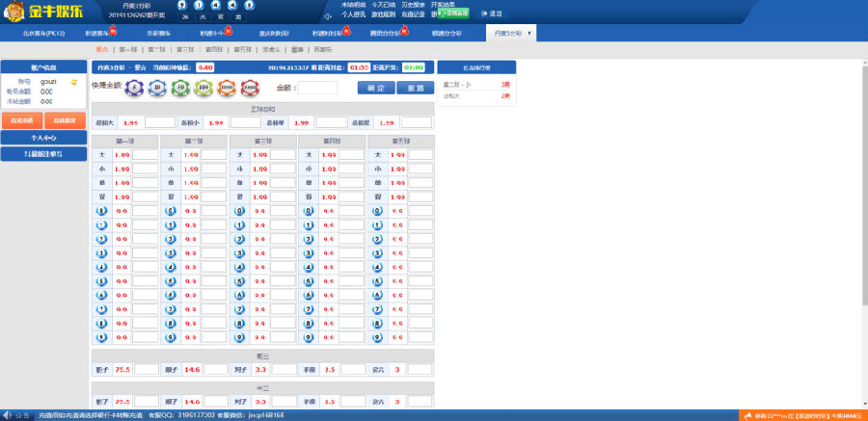Pick the 50 quick-amount chip
Image resolution: width=868 pixels, height=421 pixels.
click(179, 88)
